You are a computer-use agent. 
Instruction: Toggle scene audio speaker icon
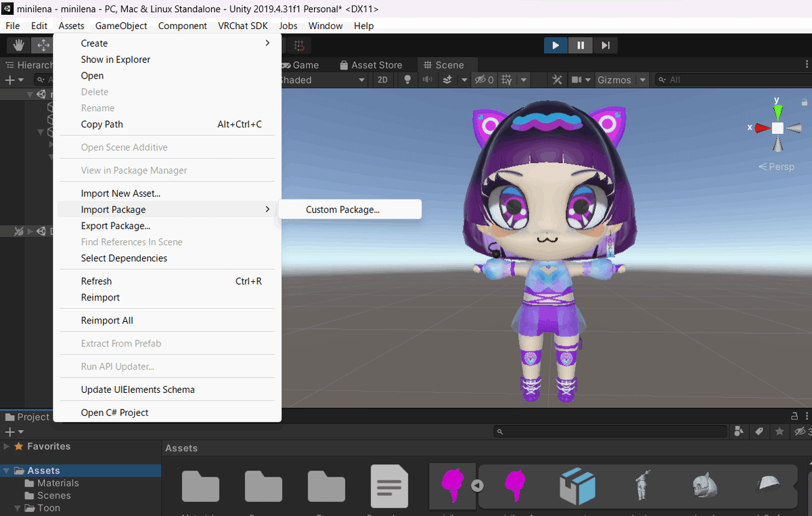pyautogui.click(x=427, y=80)
